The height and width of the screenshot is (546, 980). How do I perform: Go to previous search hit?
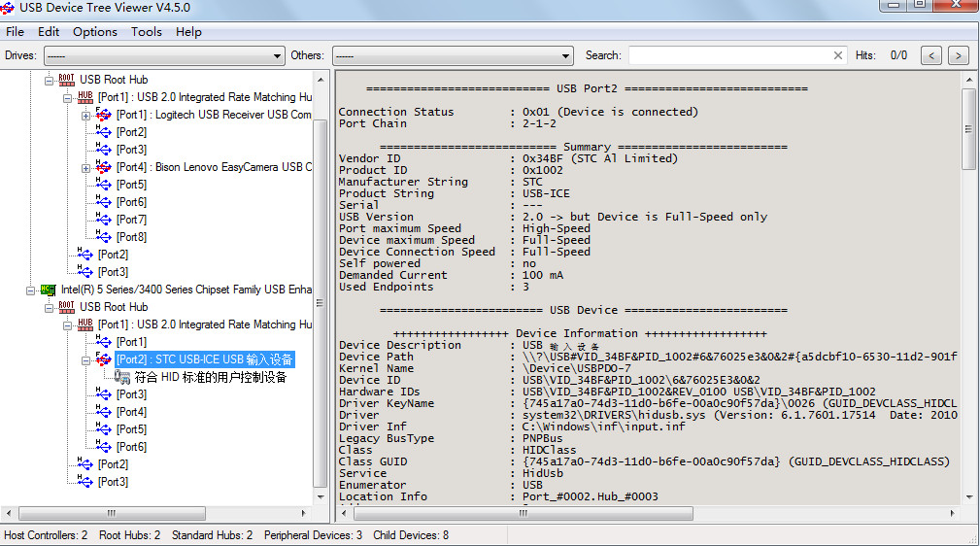pyautogui.click(x=931, y=55)
